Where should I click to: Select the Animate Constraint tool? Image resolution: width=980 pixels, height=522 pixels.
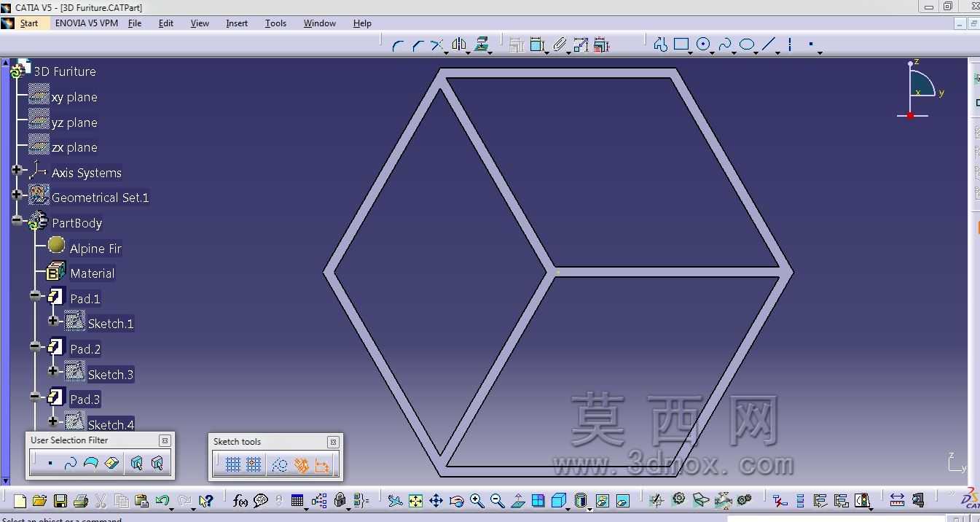pyautogui.click(x=581, y=45)
